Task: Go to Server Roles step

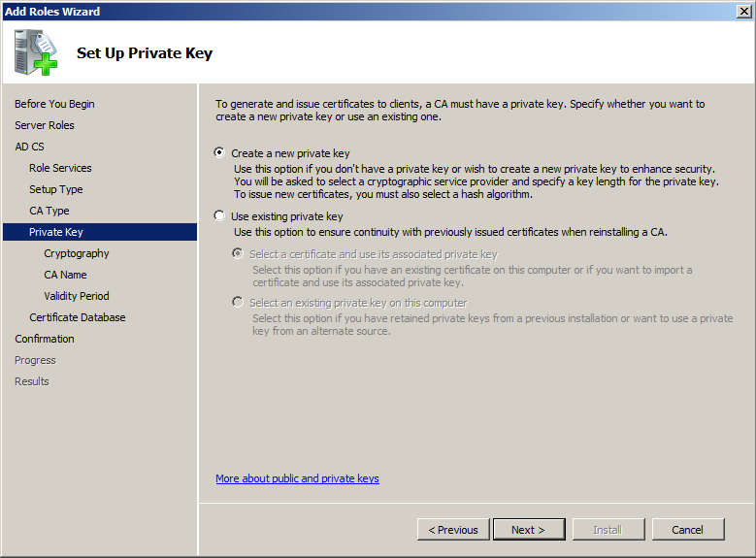Action: [x=45, y=125]
